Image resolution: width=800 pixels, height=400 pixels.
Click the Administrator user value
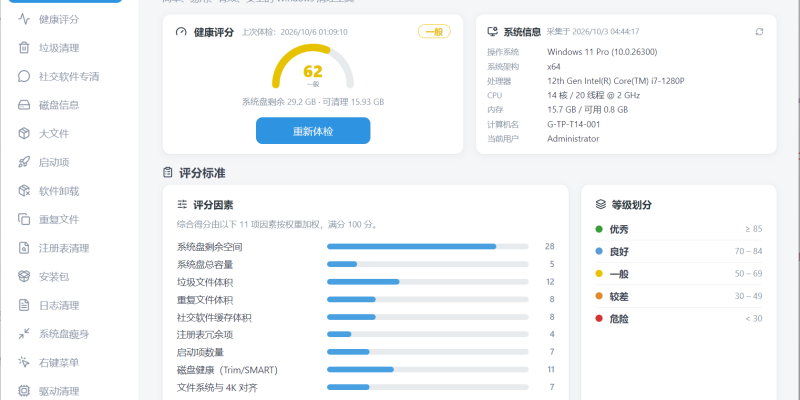573,138
